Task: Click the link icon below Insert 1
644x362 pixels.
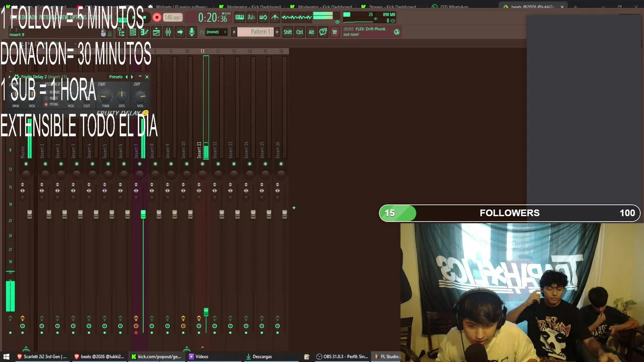Action: pos(42,318)
